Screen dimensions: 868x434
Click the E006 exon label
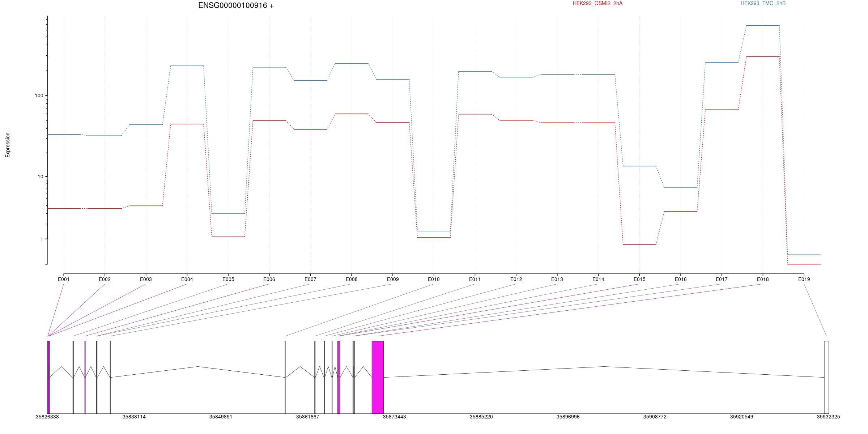coord(269,279)
